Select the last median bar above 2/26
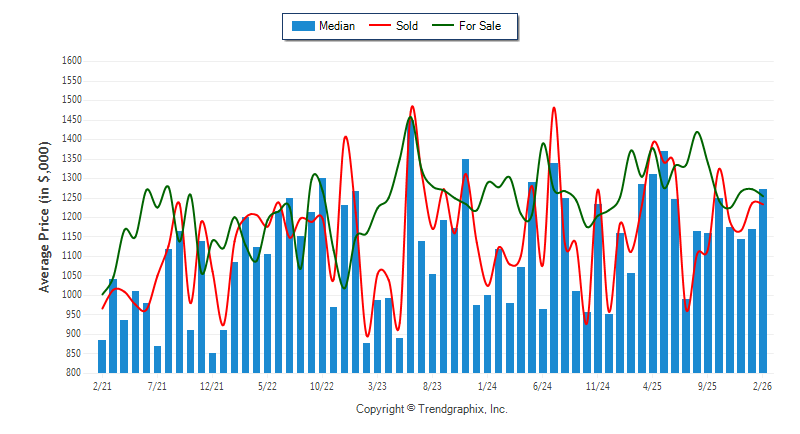 pos(763,280)
